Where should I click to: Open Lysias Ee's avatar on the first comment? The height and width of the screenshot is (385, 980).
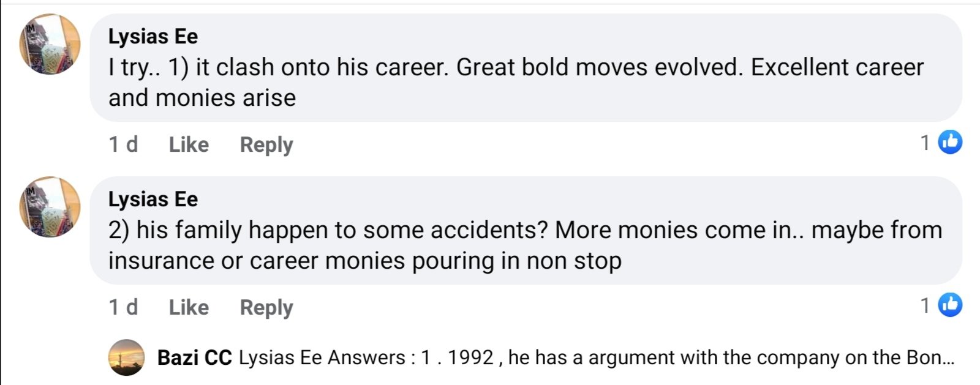[x=50, y=44]
